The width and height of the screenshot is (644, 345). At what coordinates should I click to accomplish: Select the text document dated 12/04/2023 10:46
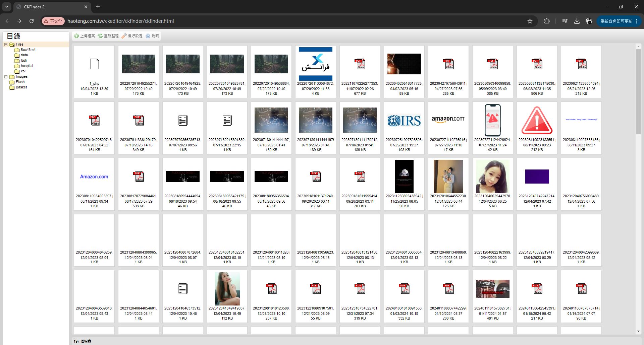tap(183, 289)
